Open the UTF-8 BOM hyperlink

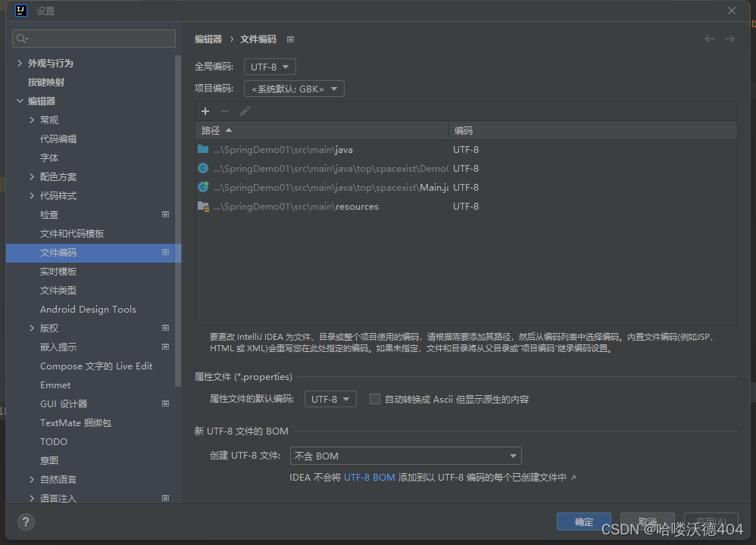click(370, 478)
